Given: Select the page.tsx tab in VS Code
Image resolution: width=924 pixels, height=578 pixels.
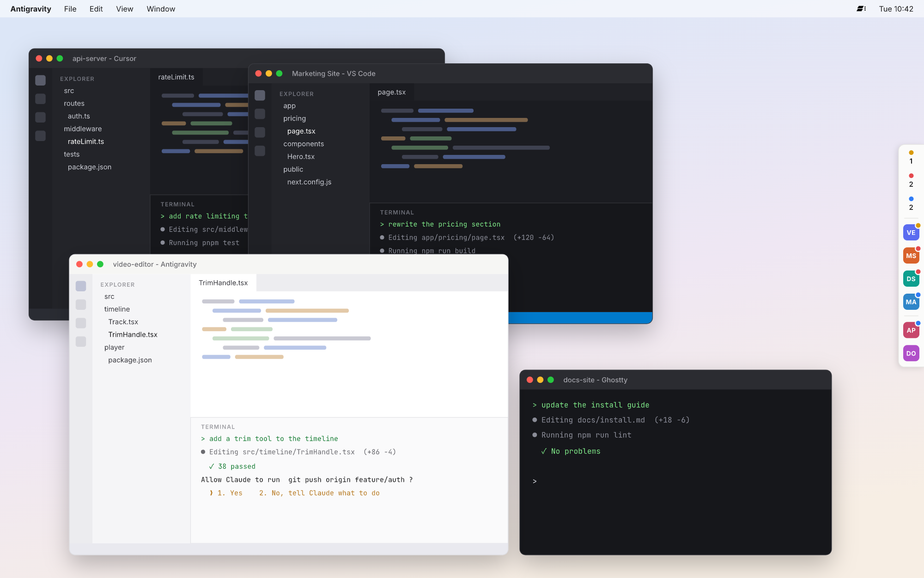Looking at the screenshot, I should [392, 92].
